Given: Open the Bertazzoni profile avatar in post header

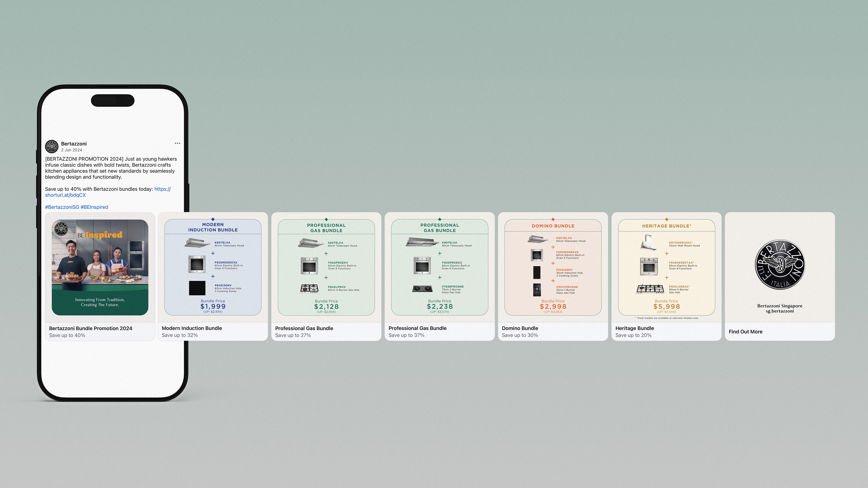Looking at the screenshot, I should (x=52, y=147).
